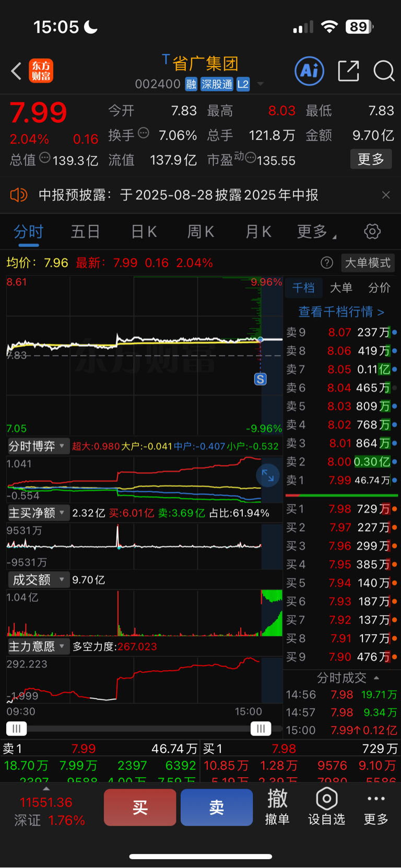Open 分时博弈 indicator dropdown
This screenshot has width=401, height=868.
tap(38, 446)
